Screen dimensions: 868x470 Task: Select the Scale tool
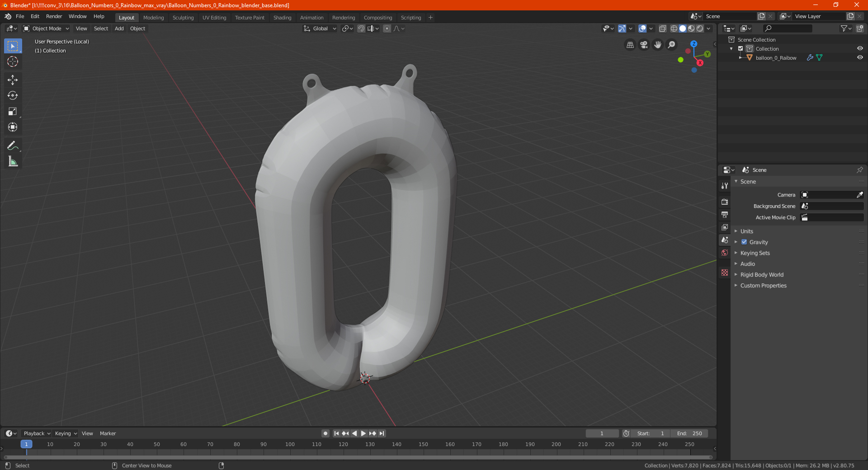[x=13, y=111]
